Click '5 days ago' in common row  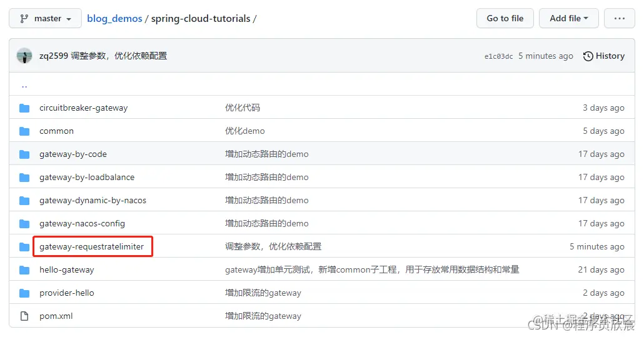pos(603,131)
